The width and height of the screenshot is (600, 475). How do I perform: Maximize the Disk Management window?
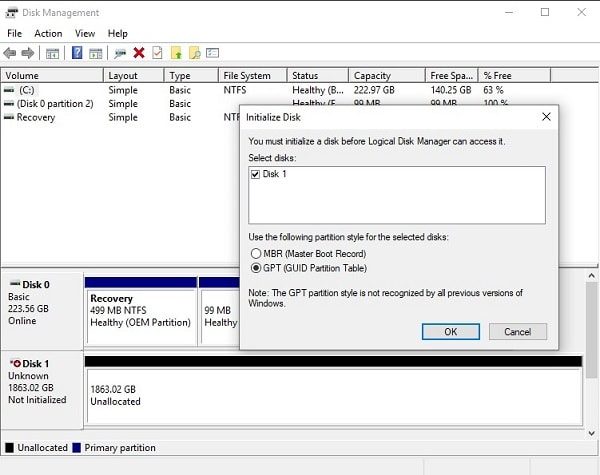pos(545,12)
